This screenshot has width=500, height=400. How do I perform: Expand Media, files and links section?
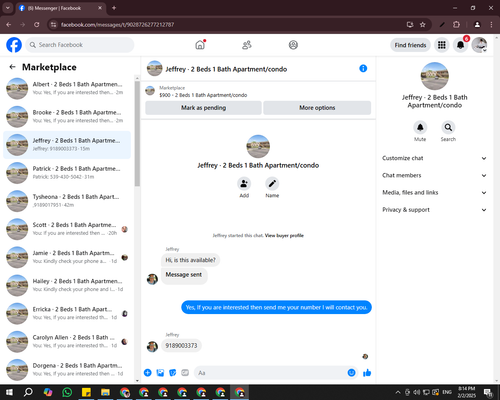[434, 193]
